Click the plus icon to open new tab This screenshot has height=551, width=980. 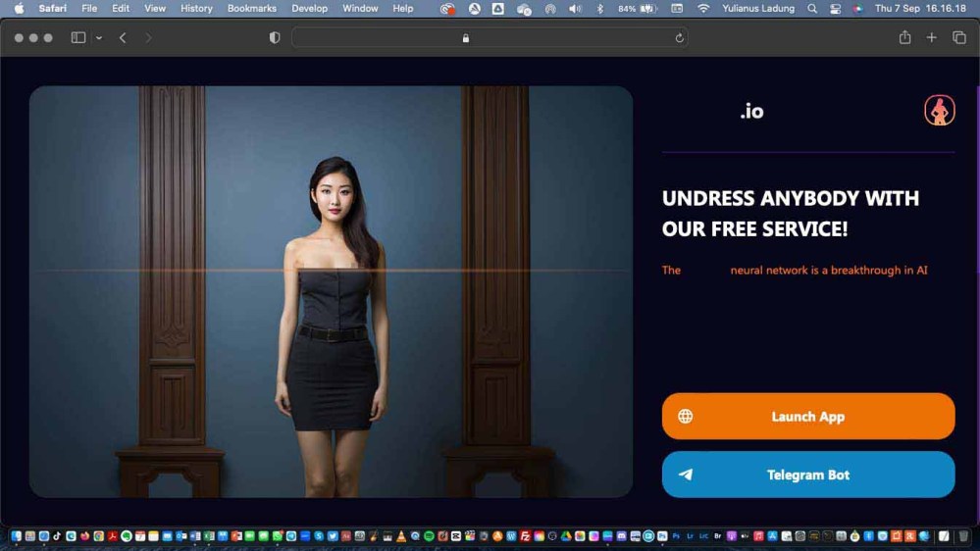(932, 38)
